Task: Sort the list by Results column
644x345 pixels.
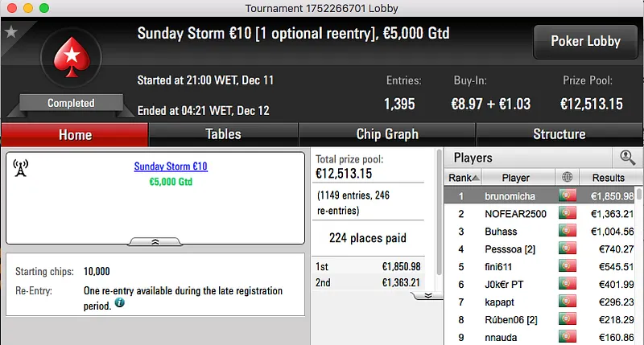Action: click(608, 177)
